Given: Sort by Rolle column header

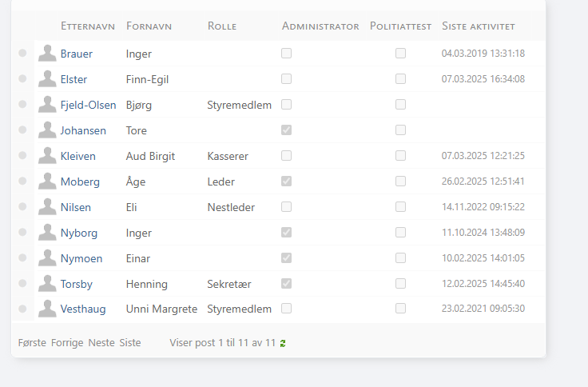Looking at the screenshot, I should pos(221,26).
